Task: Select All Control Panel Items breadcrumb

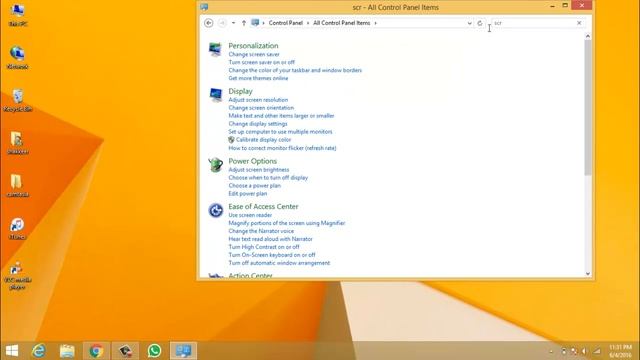Action: (x=342, y=23)
